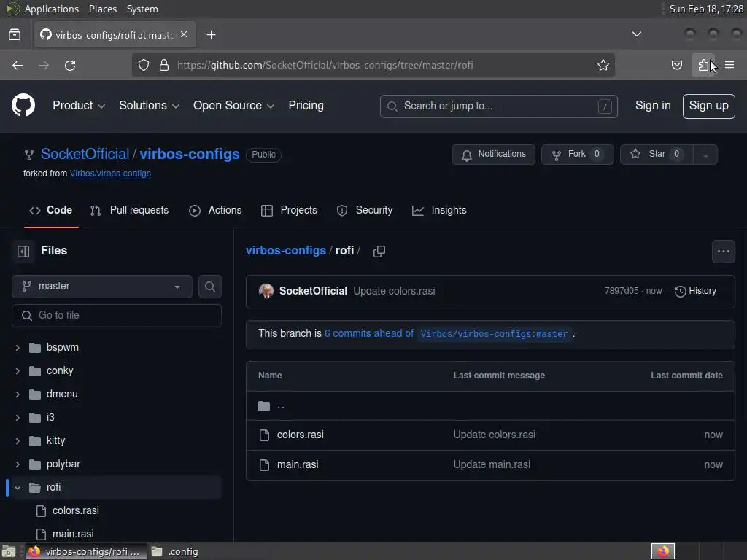747x560 pixels.
Task: Open the System menu
Action: click(142, 9)
